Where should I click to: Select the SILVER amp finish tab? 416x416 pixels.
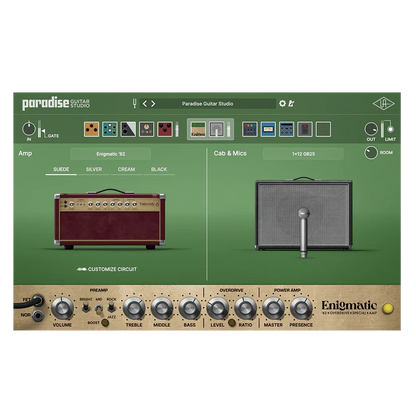pyautogui.click(x=94, y=169)
